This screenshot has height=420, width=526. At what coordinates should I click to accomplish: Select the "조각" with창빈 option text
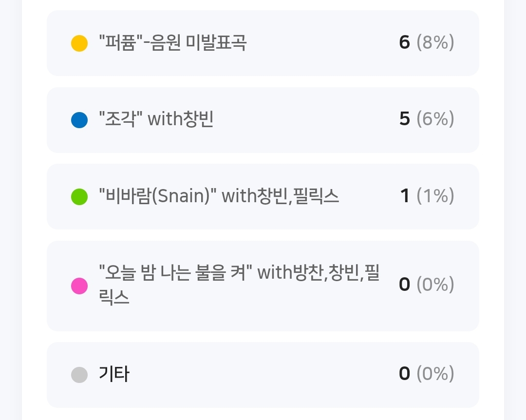coord(156,119)
